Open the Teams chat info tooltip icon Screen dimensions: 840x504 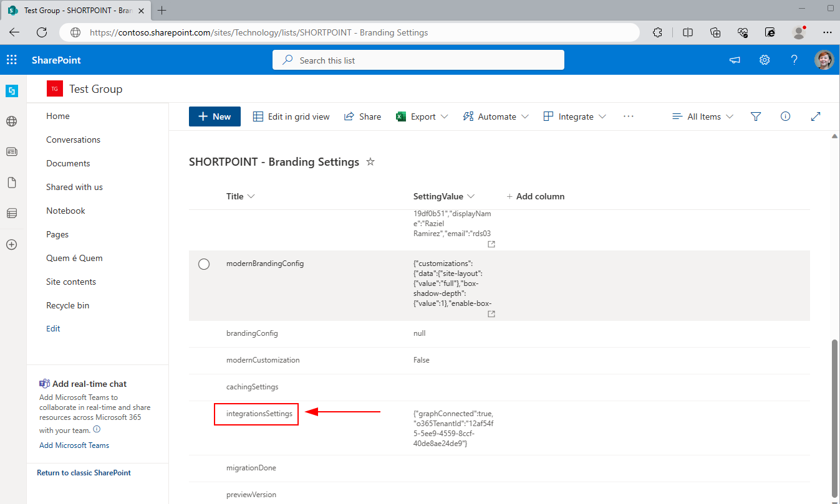[97, 429]
